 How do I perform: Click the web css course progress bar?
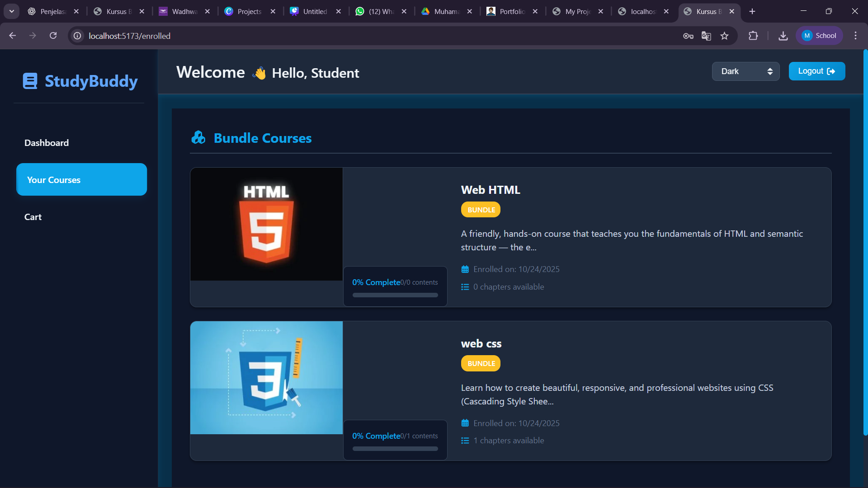coord(395,448)
